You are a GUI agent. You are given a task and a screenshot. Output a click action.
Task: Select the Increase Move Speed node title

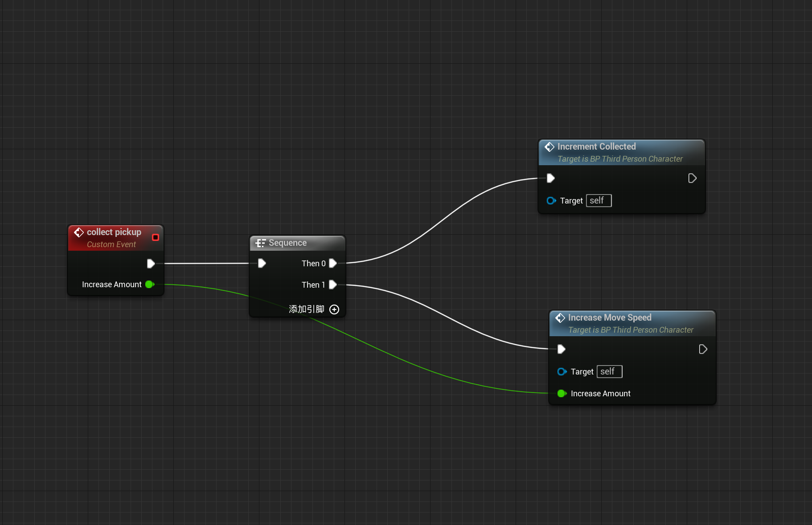click(x=609, y=318)
